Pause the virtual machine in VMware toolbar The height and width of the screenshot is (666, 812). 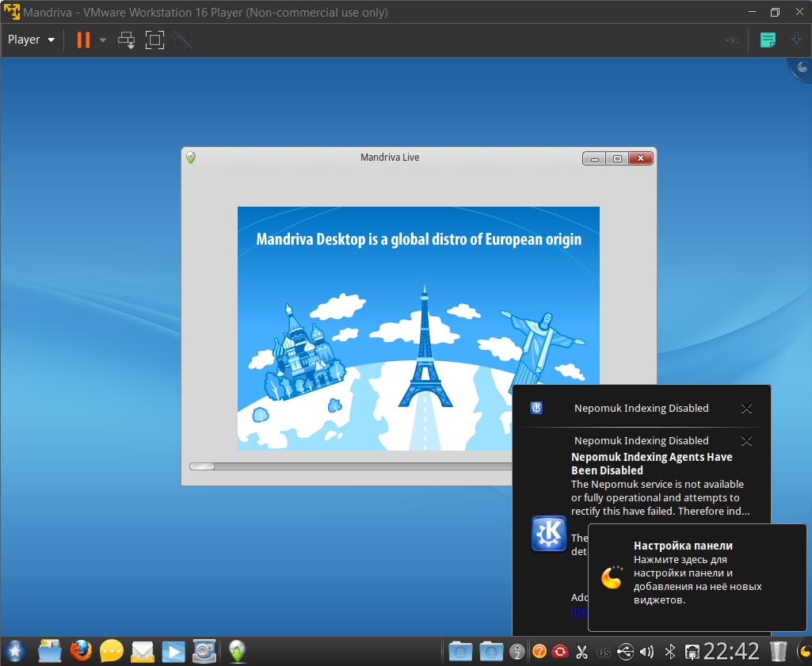pyautogui.click(x=83, y=40)
